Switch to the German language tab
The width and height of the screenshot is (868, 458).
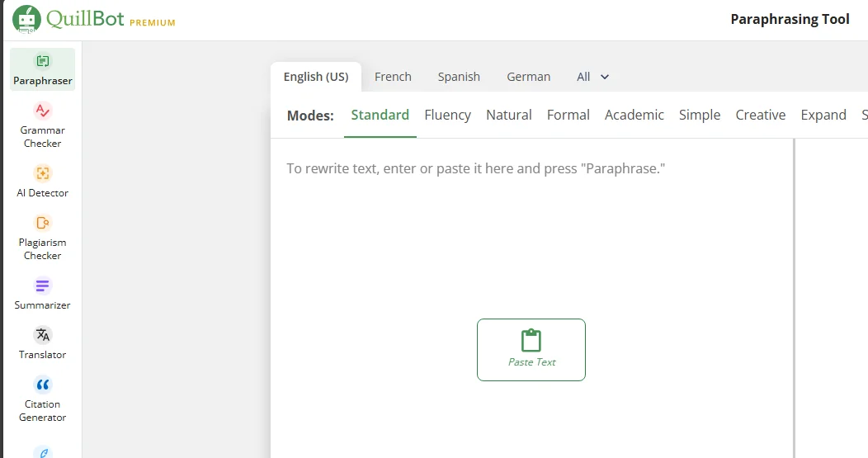529,77
